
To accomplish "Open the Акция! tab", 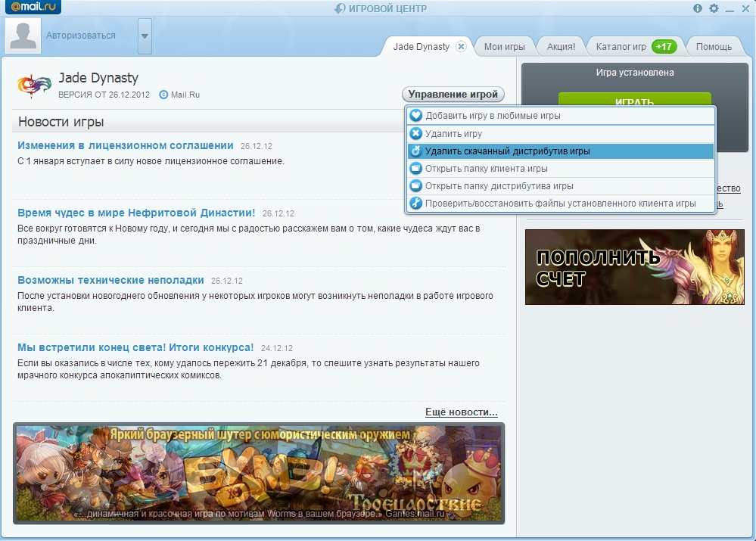I will coord(561,47).
